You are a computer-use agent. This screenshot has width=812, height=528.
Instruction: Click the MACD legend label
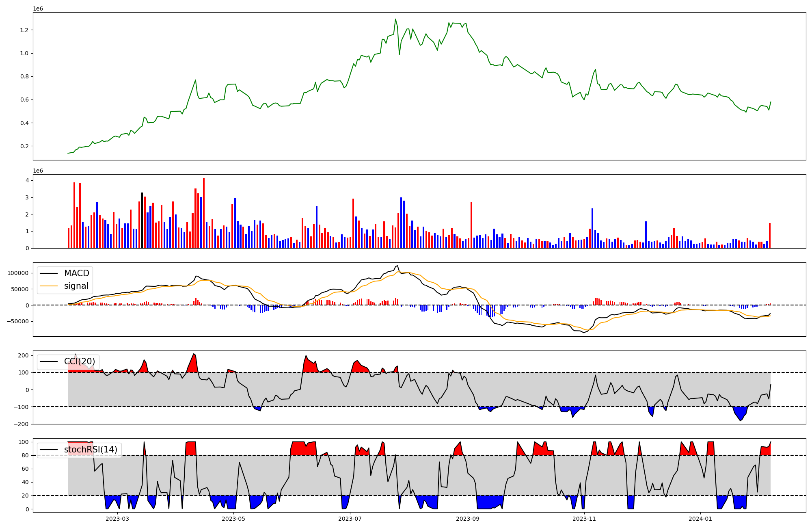pyautogui.click(x=76, y=273)
